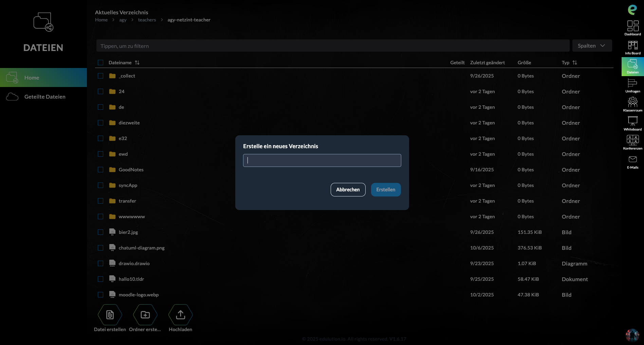Focus the new directory name field

[322, 160]
